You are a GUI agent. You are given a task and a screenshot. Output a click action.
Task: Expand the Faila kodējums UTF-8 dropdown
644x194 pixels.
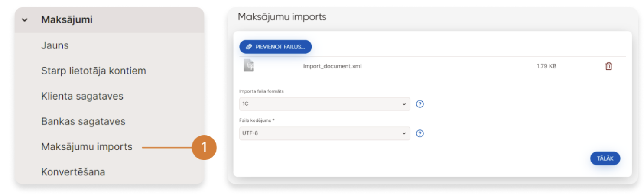point(324,133)
